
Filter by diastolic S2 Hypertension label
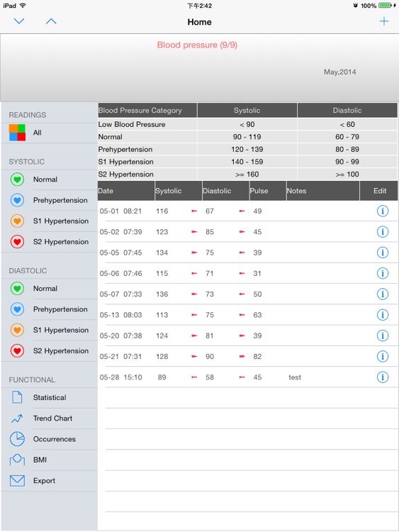(61, 351)
